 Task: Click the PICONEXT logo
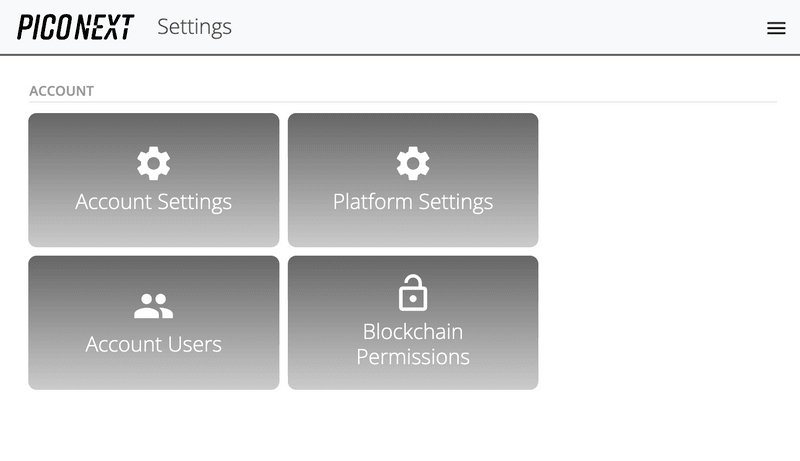(x=75, y=27)
